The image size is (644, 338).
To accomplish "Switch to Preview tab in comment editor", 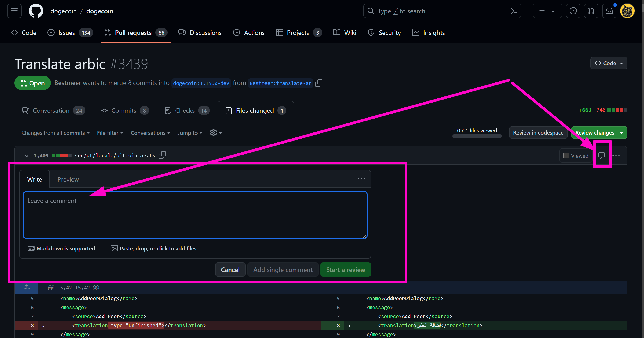I will coord(68,179).
